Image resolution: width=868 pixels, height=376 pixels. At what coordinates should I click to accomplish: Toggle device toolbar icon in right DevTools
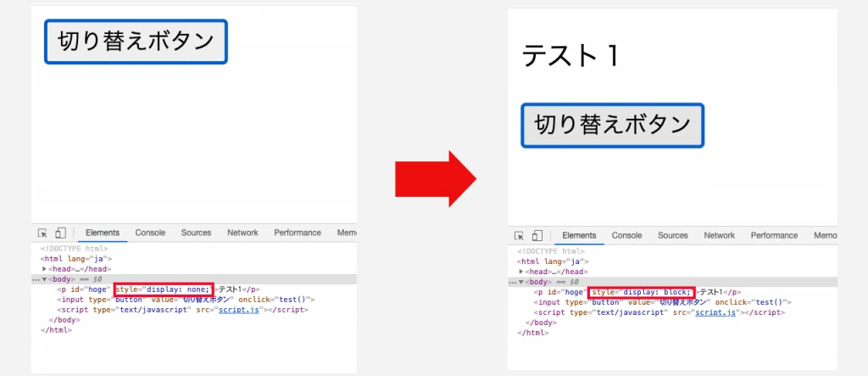[x=537, y=236]
